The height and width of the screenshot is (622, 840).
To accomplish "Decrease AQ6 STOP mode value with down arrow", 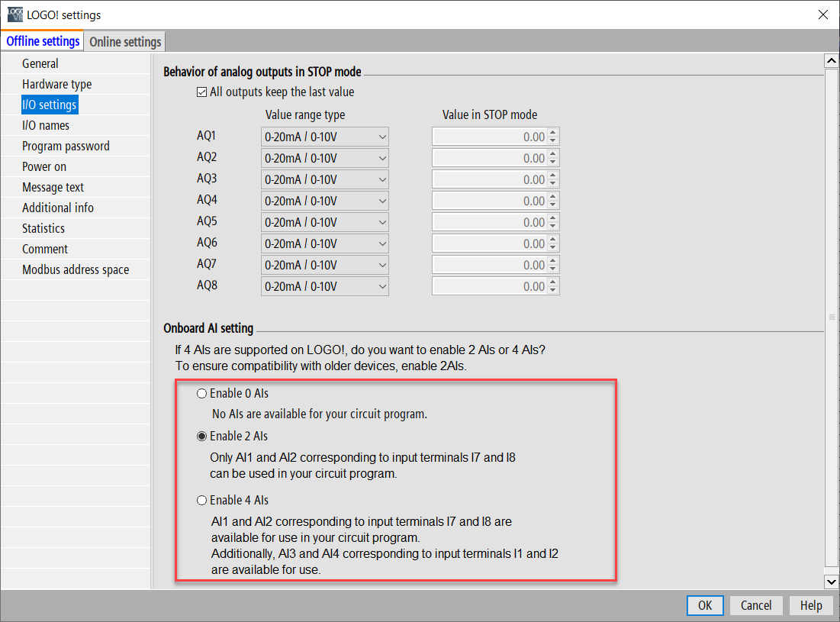I will click(553, 249).
